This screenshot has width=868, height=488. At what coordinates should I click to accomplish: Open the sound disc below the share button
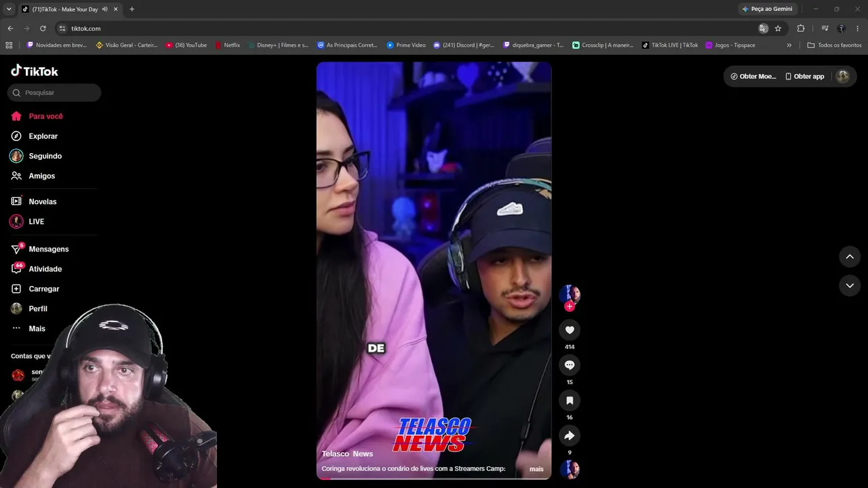tap(570, 469)
